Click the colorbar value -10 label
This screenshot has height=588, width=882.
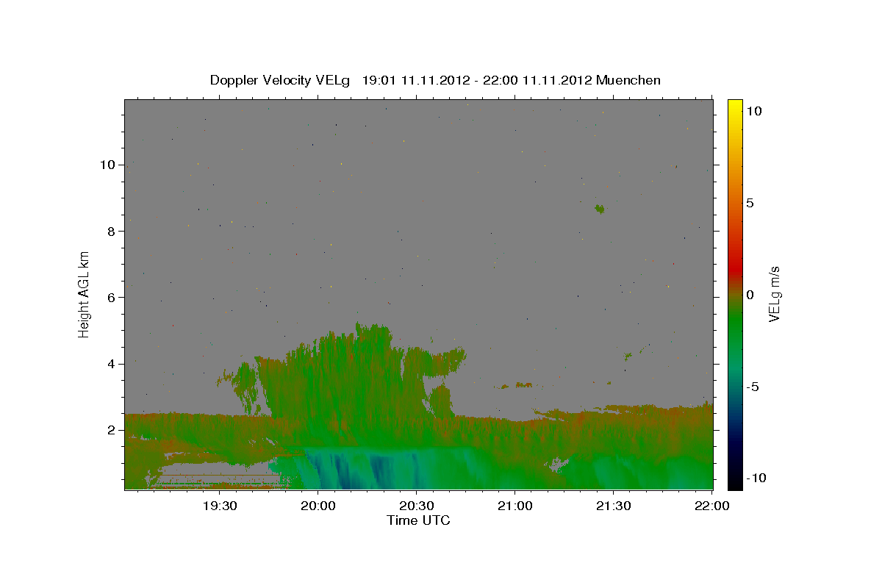click(x=758, y=478)
